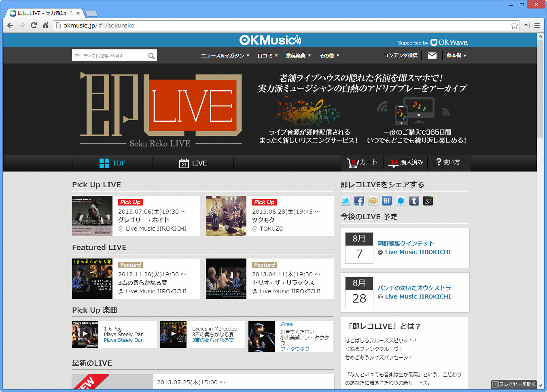Click the フ・タウタフ artist link
547x392 pixels.
(x=295, y=349)
